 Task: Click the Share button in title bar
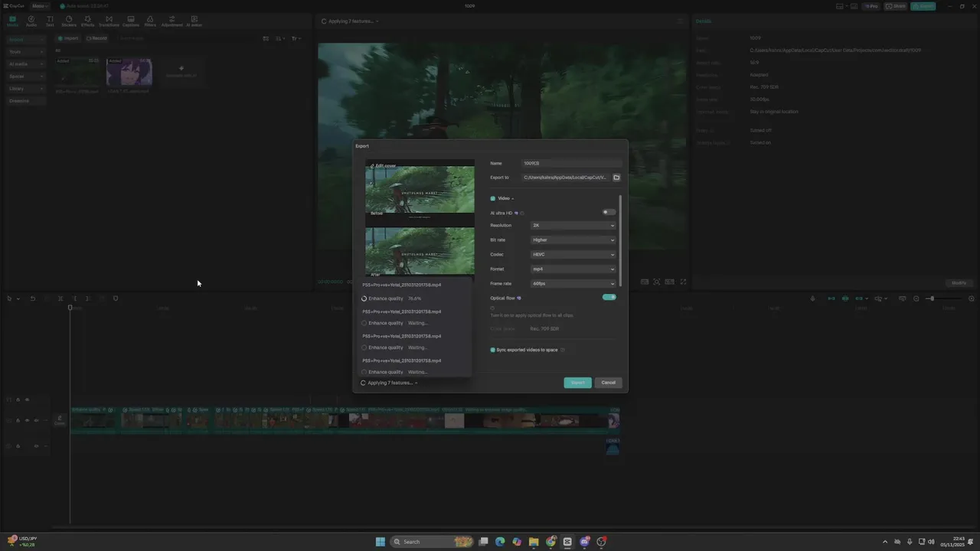tap(896, 6)
